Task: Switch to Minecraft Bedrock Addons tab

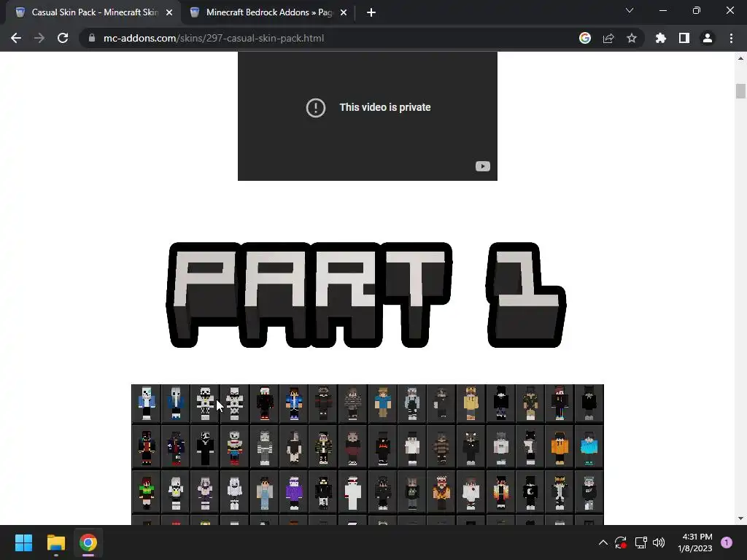Action: (268, 12)
